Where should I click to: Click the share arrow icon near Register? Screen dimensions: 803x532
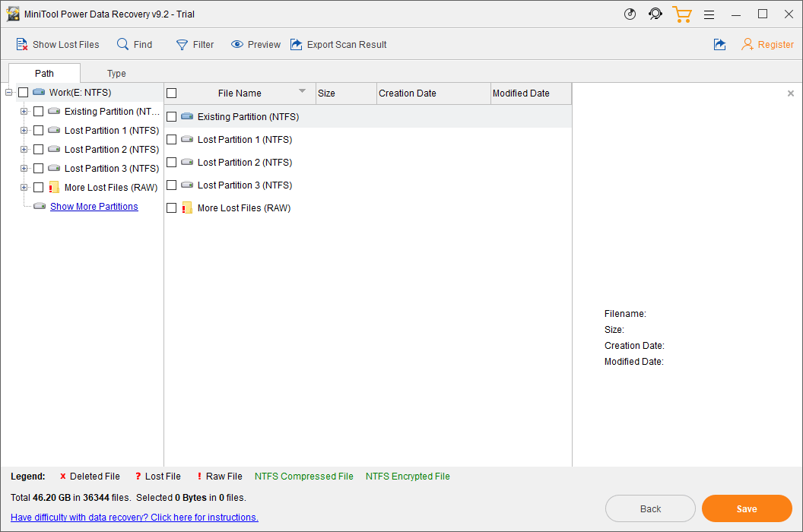pos(719,45)
